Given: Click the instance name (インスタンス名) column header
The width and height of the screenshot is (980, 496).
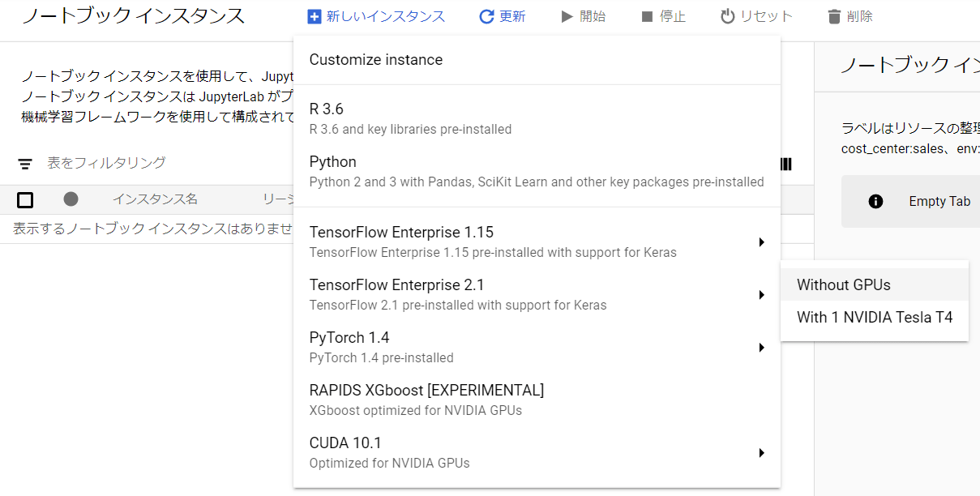Looking at the screenshot, I should (x=155, y=199).
